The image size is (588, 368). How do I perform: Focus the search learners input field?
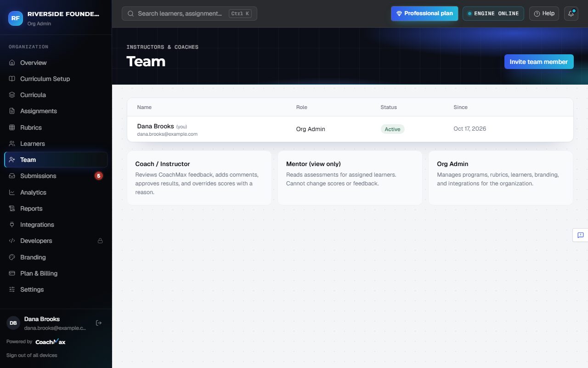tap(189, 13)
